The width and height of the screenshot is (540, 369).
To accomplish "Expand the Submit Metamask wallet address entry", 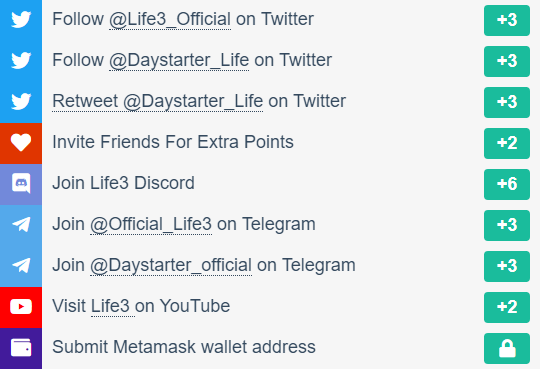I will (270, 348).
